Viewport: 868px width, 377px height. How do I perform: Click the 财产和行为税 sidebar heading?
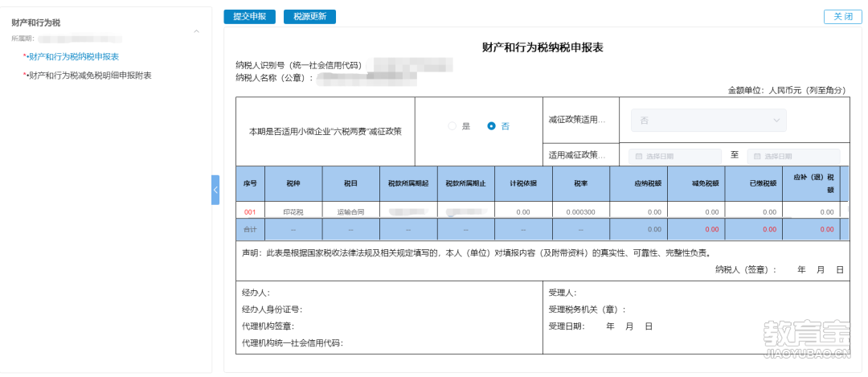[36, 23]
